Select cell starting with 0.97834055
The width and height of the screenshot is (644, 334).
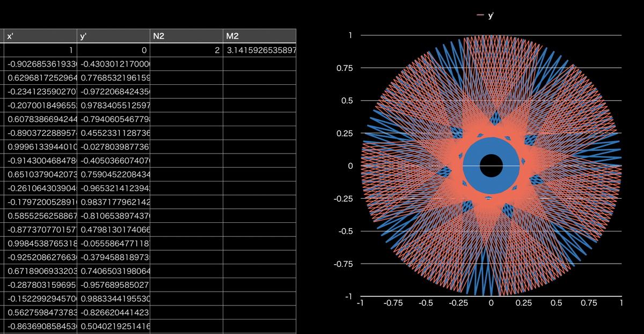pos(114,105)
